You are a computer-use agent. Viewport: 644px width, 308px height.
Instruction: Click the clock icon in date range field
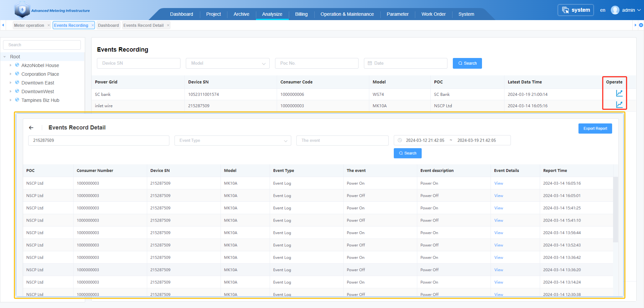400,140
